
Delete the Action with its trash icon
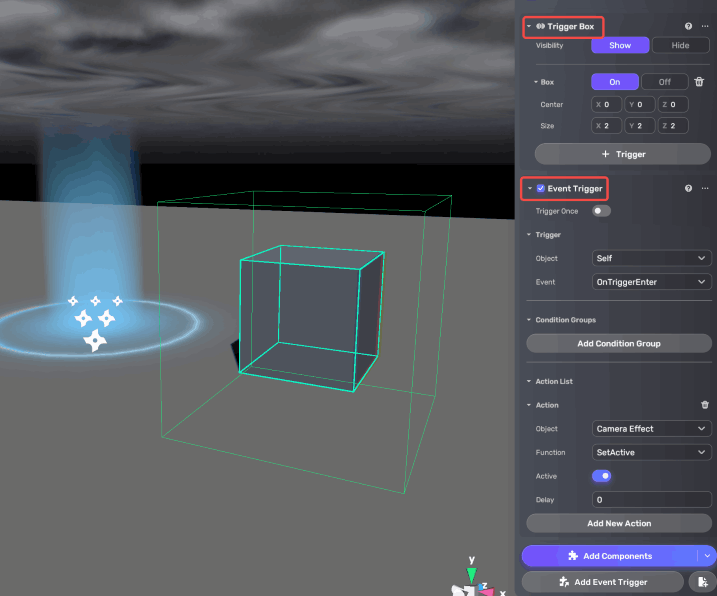click(705, 405)
